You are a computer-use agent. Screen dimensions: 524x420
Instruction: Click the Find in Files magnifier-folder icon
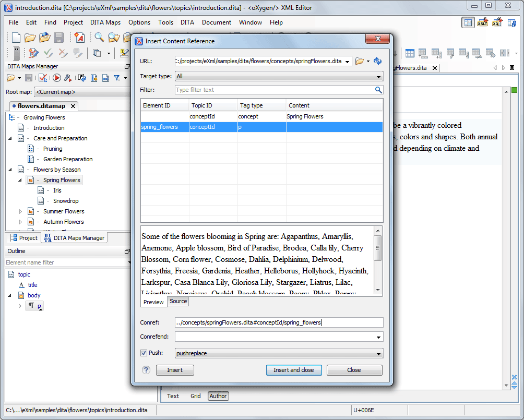(114, 37)
